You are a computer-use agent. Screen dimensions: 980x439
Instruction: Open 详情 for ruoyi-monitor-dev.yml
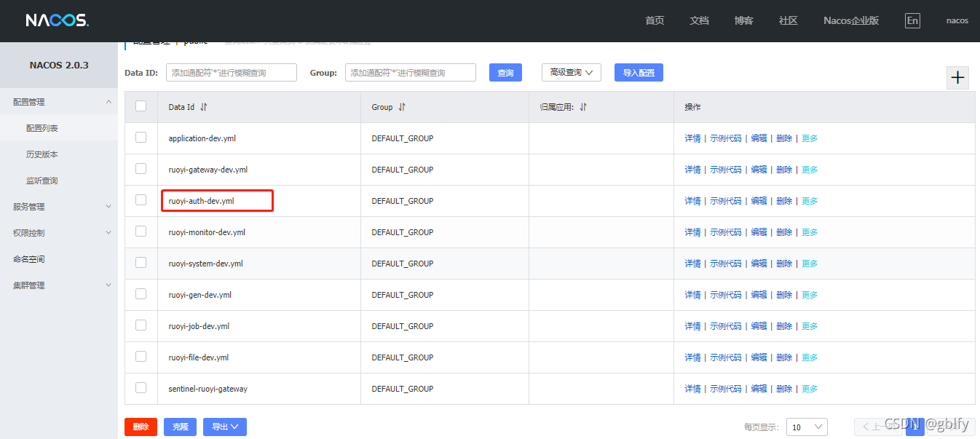pyautogui.click(x=692, y=232)
